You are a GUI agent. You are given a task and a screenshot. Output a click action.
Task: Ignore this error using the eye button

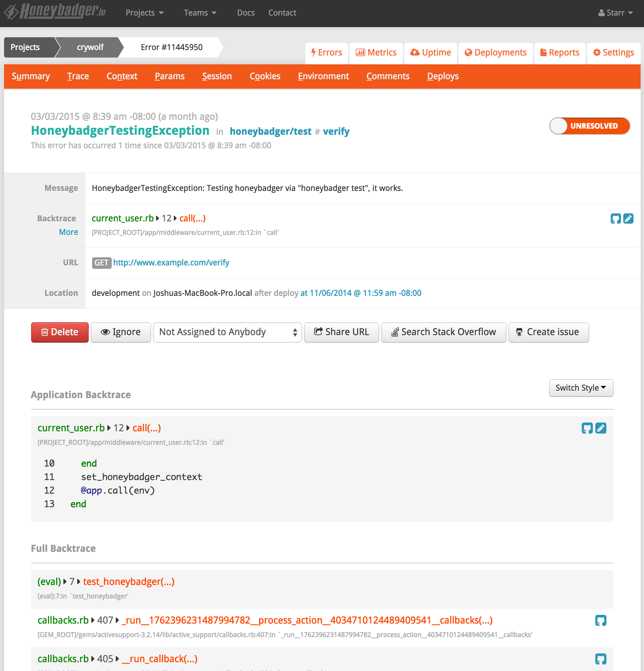coord(121,332)
